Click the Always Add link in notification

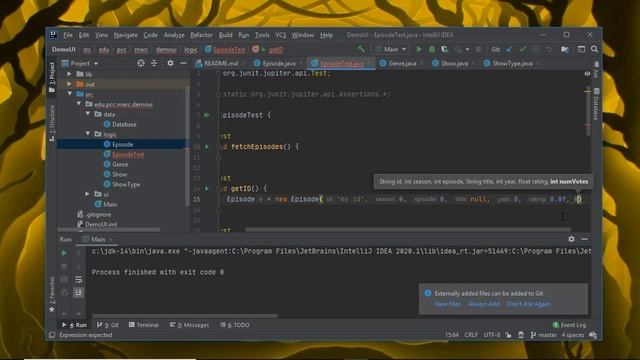[484, 304]
